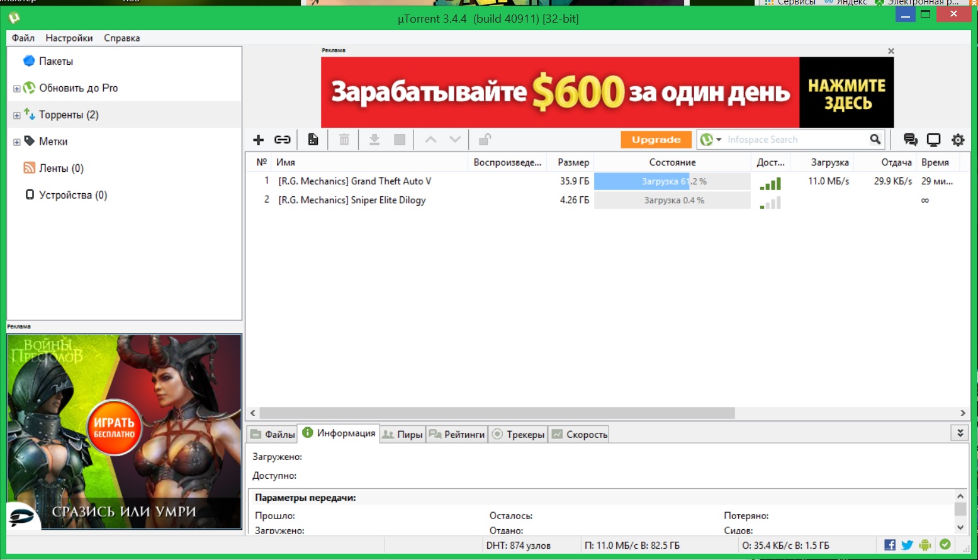Move torrent up in queue
The image size is (978, 560).
pyautogui.click(x=430, y=140)
